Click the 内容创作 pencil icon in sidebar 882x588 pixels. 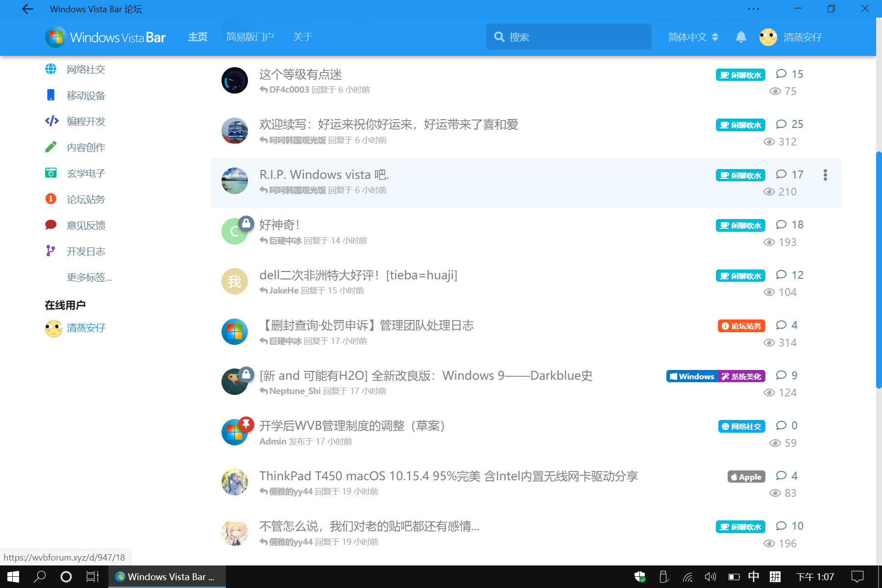coord(50,147)
